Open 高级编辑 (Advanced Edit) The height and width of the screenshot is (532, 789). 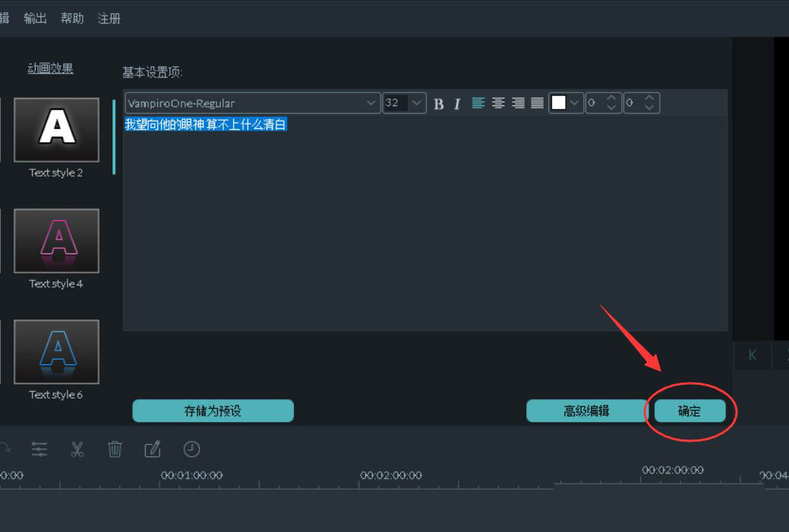[589, 411]
